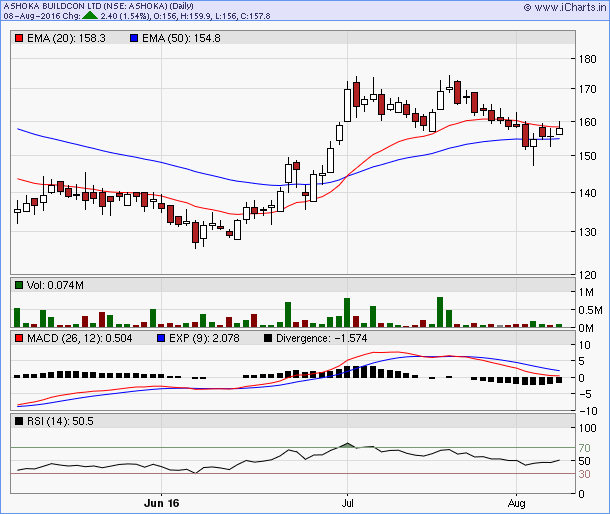Click the Vol: 0.074M label

pyautogui.click(x=55, y=285)
